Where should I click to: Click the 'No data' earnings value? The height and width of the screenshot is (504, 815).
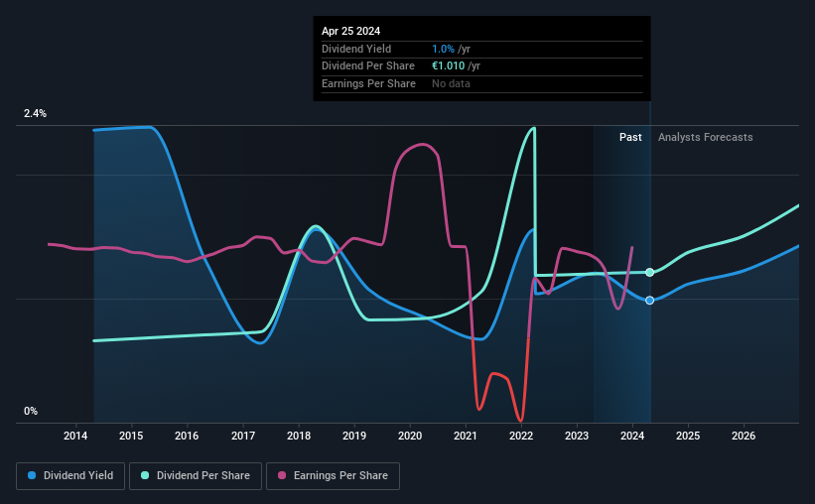451,83
